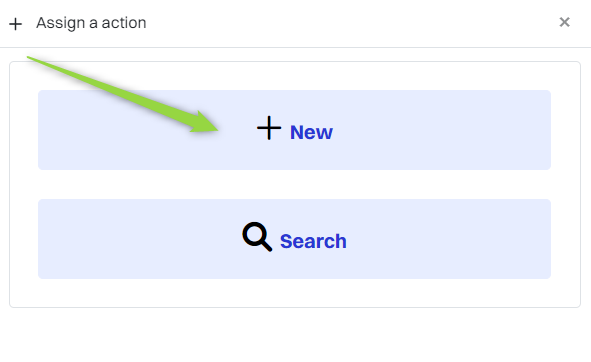Viewport: 591px width, 362px height.
Task: Select the Assign a action header title
Action: tap(91, 23)
